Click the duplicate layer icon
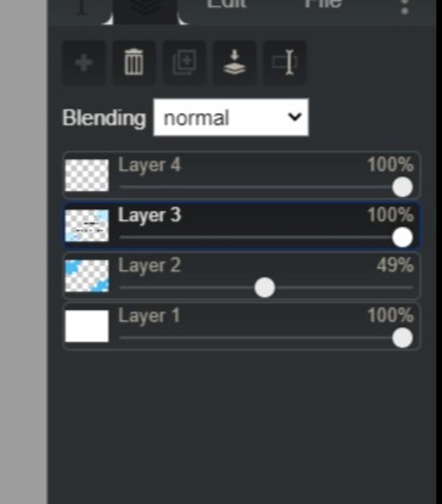This screenshot has height=504, width=442. [x=184, y=62]
